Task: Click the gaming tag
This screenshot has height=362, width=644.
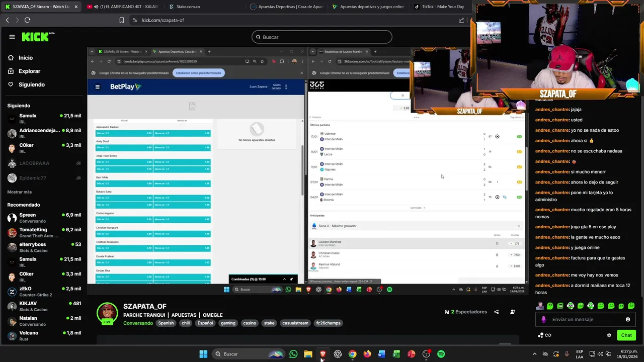Action: tap(228, 323)
